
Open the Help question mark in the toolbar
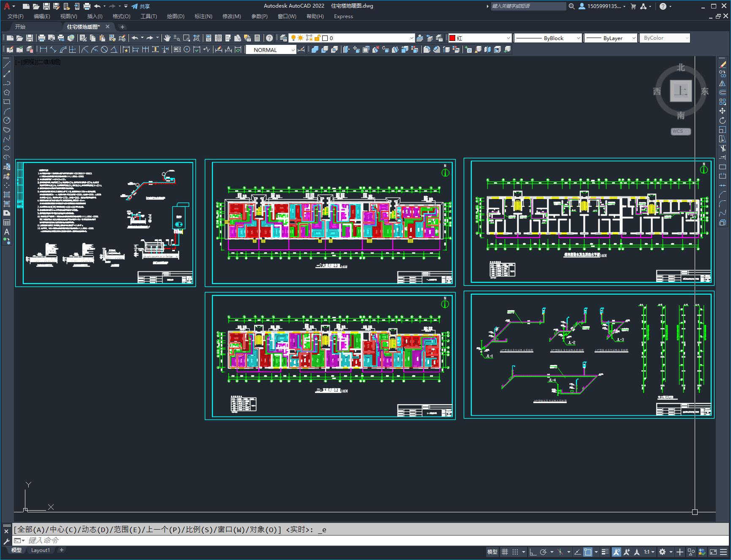tap(269, 38)
